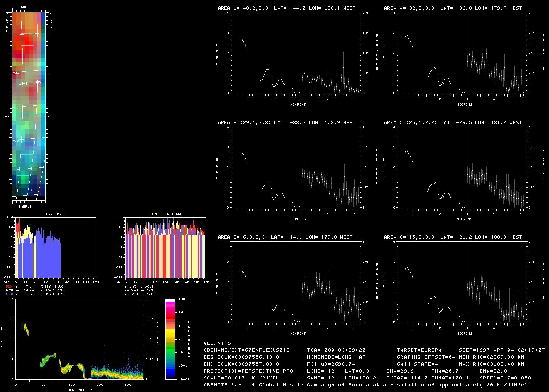
Task: Click the BAND NUMBER axis label
Action: pyautogui.click(x=80, y=390)
